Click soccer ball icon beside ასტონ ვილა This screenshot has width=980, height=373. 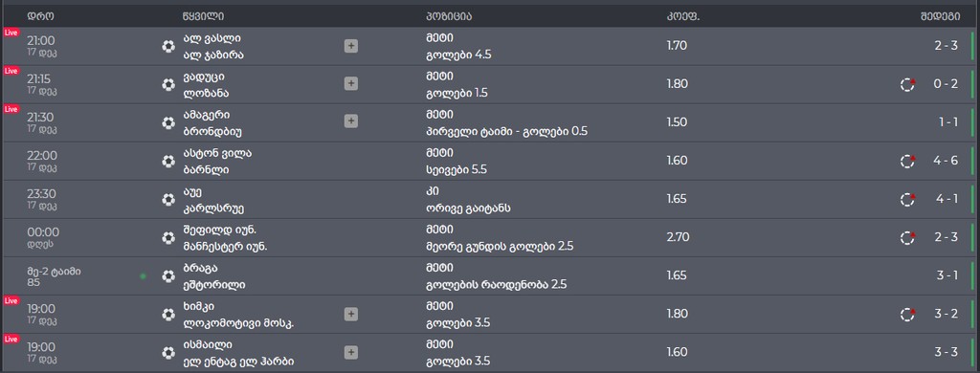(168, 162)
